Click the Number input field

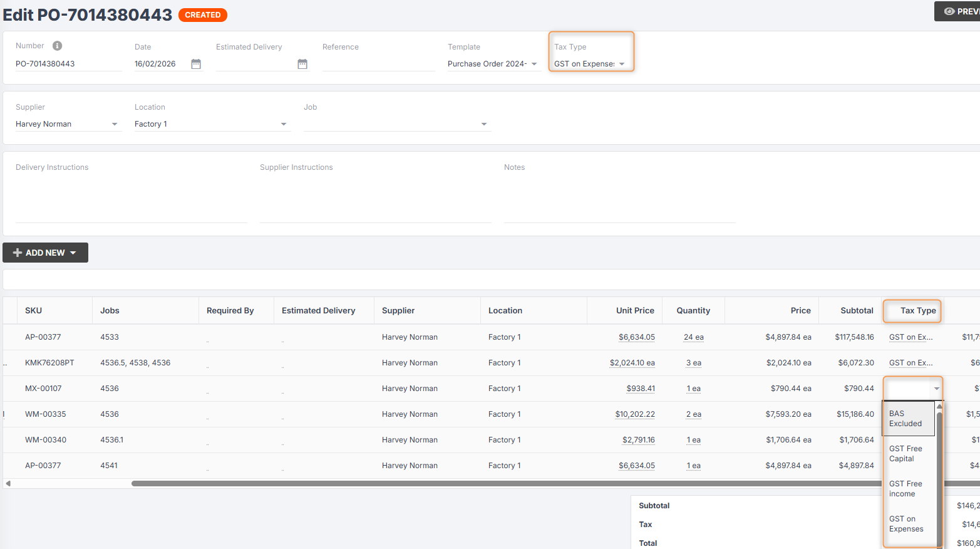[x=69, y=64]
